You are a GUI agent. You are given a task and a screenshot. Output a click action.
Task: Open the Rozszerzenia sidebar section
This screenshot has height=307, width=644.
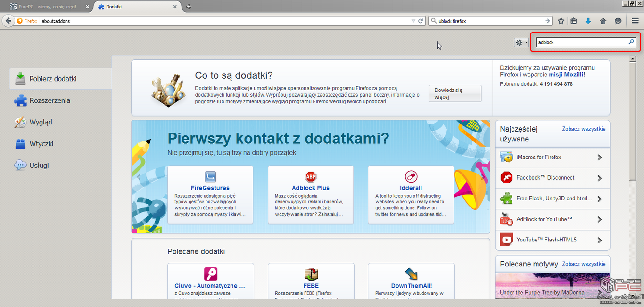(60, 100)
